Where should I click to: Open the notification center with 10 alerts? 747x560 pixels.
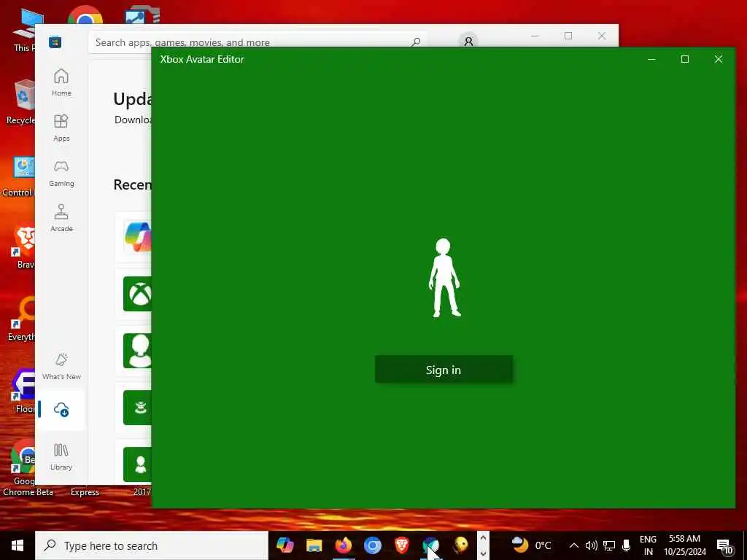pos(725,546)
